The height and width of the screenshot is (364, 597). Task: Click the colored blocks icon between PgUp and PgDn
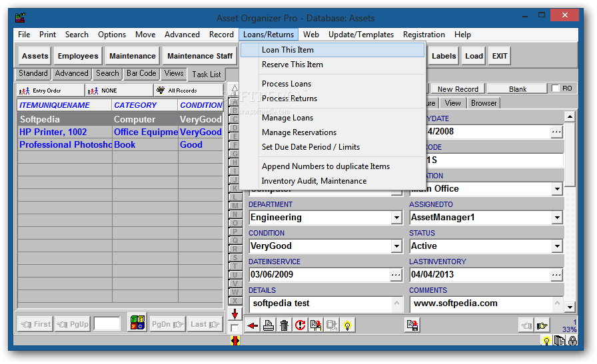point(137,323)
